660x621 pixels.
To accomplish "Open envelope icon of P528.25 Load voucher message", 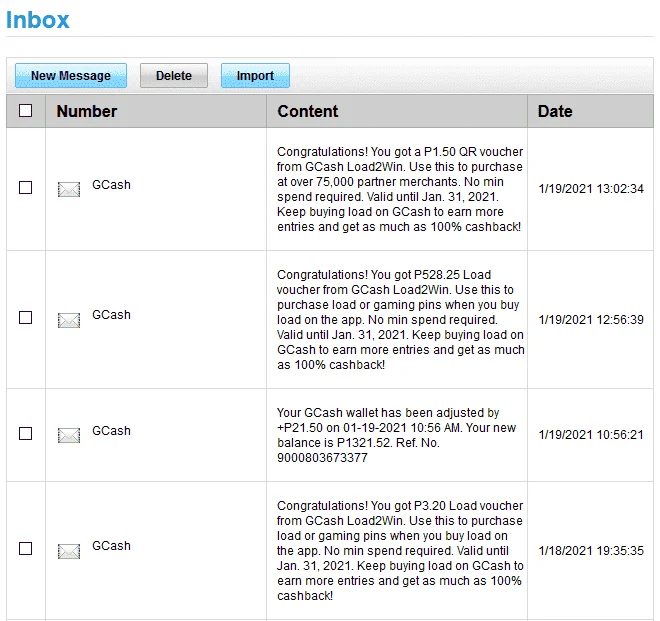I will pyautogui.click(x=69, y=320).
